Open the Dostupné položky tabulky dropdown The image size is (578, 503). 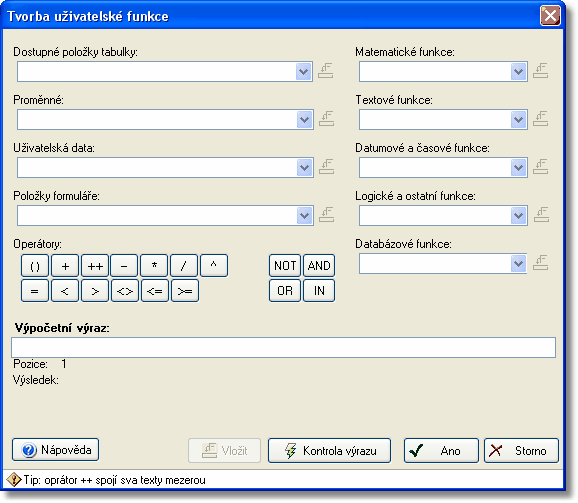coord(304,71)
